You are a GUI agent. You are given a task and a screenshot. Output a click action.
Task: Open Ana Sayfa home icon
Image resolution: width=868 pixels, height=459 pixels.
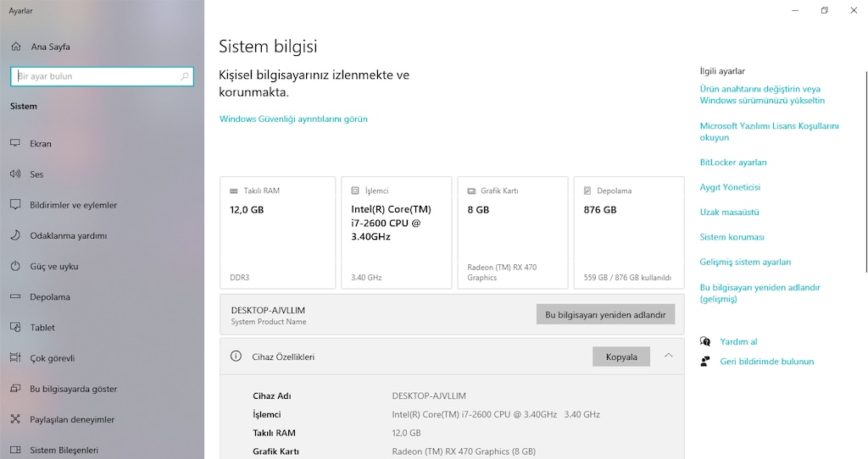click(x=16, y=47)
